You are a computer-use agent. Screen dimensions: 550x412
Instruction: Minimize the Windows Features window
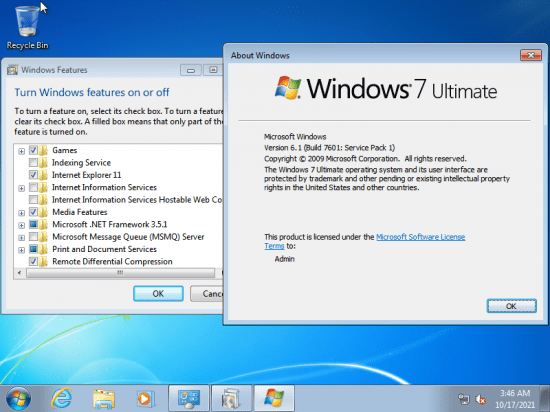pos(191,70)
